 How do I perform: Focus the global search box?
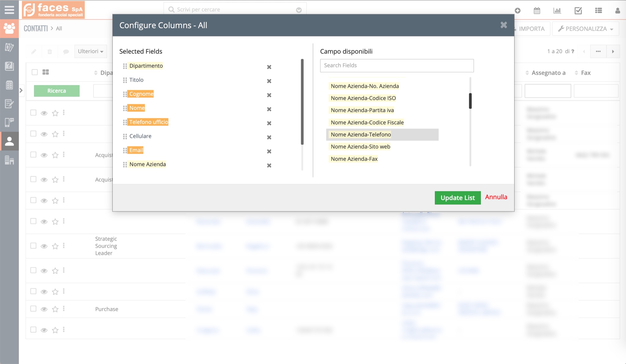[x=235, y=9]
